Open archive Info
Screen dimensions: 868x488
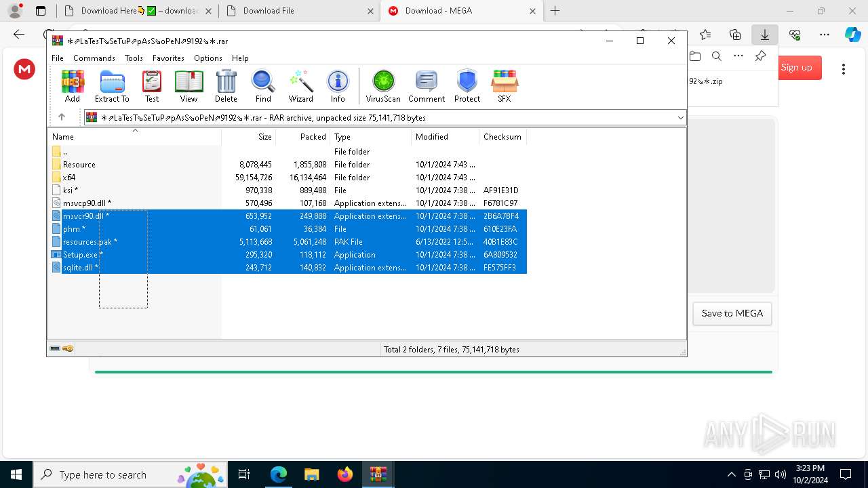(x=338, y=86)
